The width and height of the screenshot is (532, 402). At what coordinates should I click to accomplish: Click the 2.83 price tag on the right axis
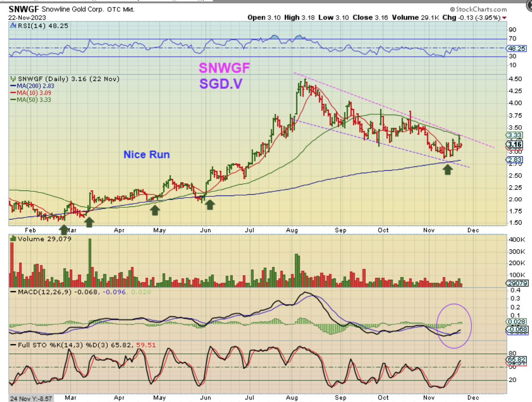[x=514, y=160]
